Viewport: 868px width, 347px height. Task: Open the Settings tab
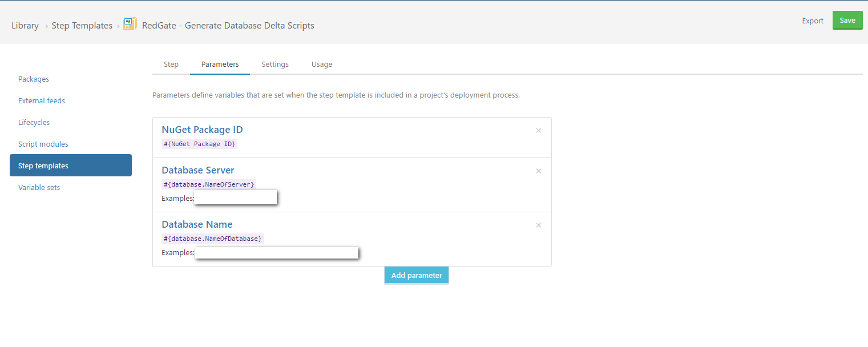[275, 64]
